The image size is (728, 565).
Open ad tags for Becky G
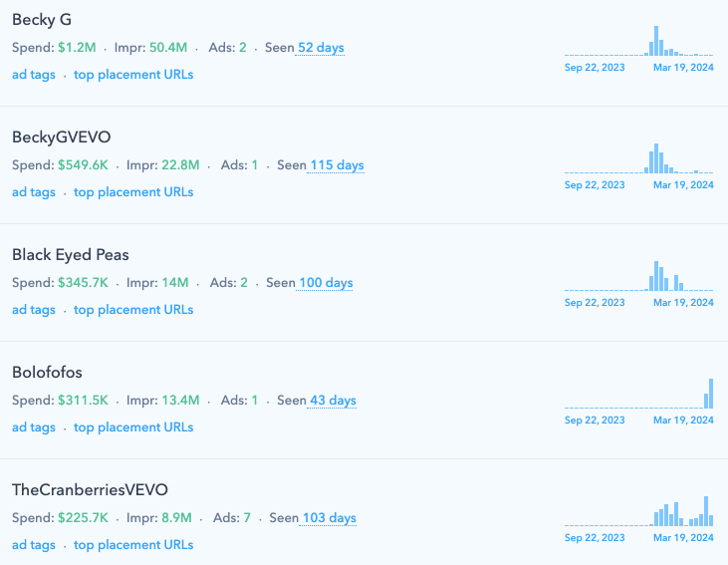click(x=34, y=75)
